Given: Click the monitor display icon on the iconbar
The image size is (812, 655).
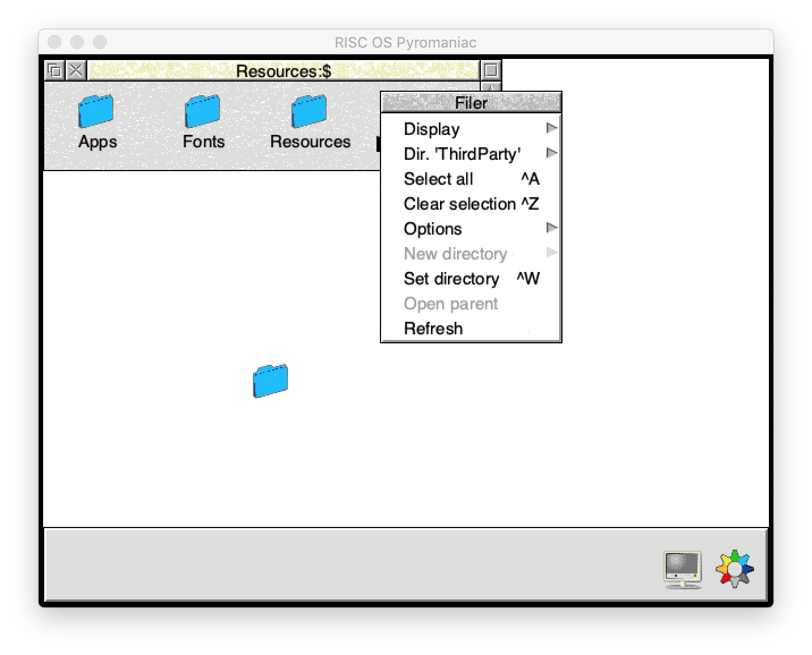Looking at the screenshot, I should pos(682,569).
